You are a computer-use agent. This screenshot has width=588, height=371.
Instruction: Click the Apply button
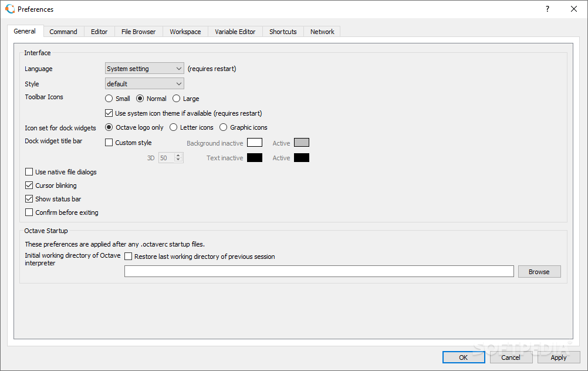point(559,357)
